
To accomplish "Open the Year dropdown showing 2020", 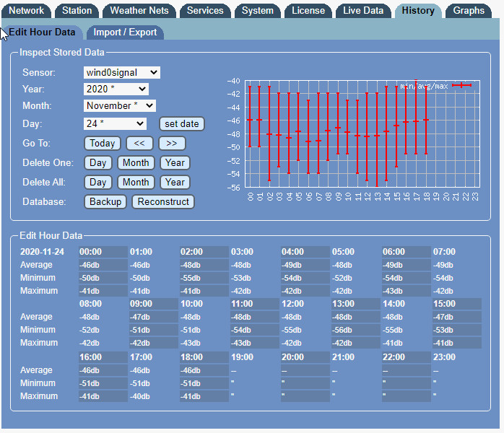I will click(116, 89).
